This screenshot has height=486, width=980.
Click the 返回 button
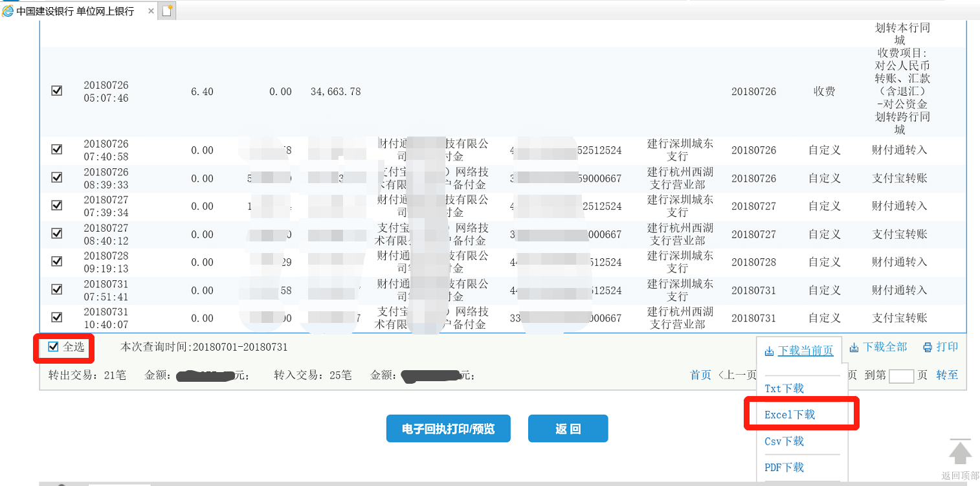[568, 428]
